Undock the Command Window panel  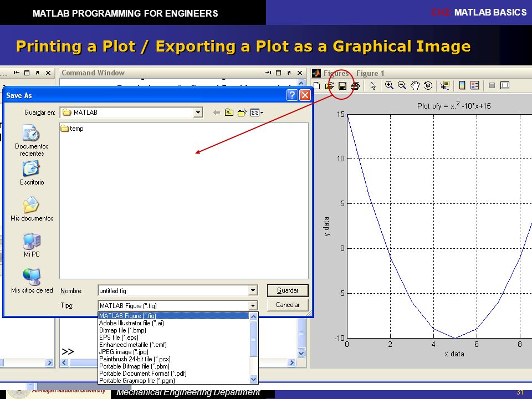coord(289,73)
